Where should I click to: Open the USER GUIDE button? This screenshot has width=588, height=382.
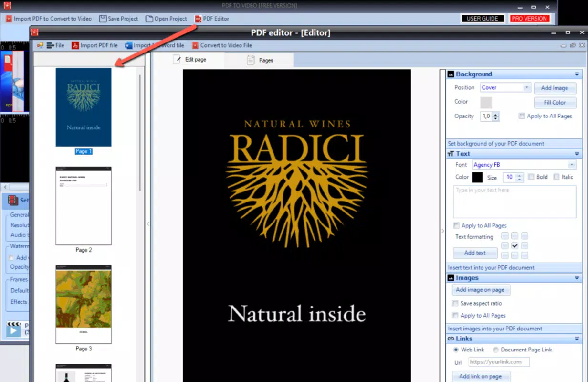click(x=483, y=19)
